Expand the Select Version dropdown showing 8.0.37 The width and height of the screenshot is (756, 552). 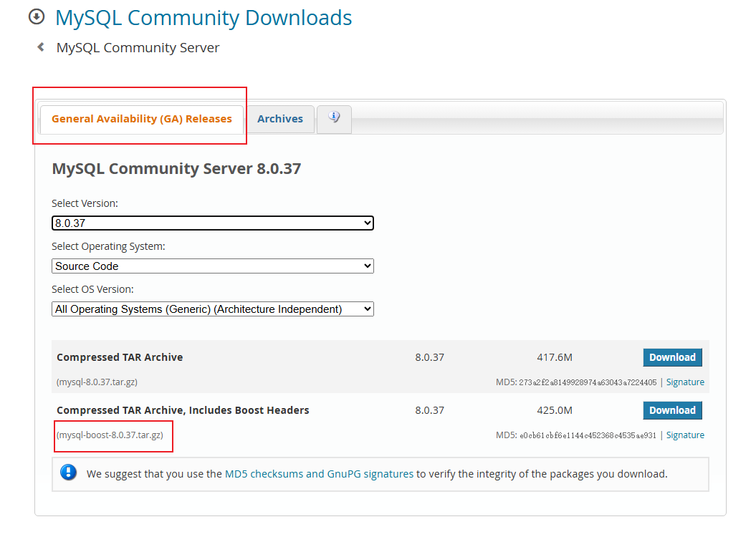coord(213,223)
